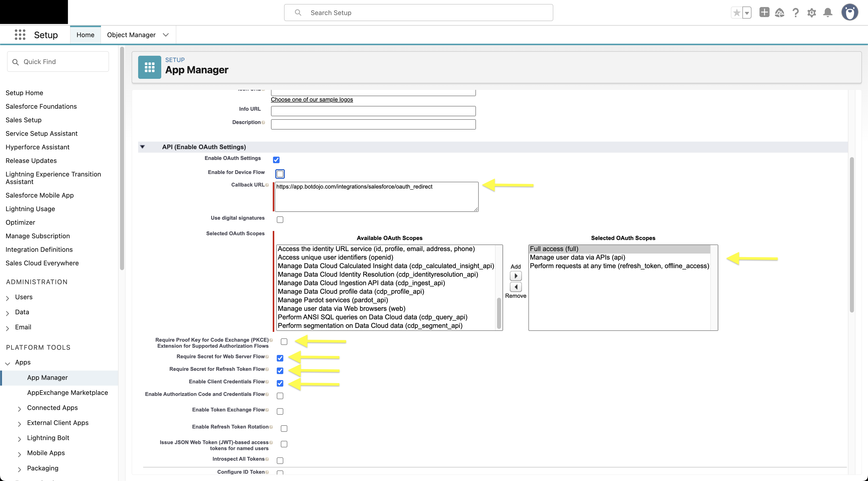The height and width of the screenshot is (481, 868).
Task: Uncheck Enable OAuth Settings checkbox
Action: pyautogui.click(x=276, y=160)
